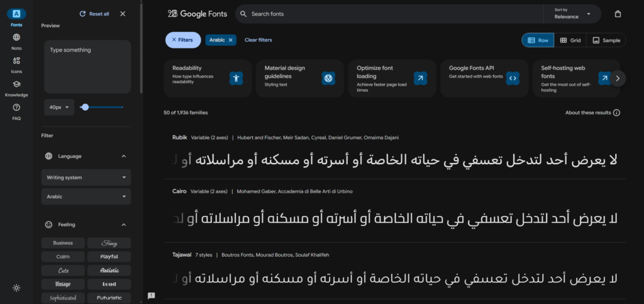
Task: Open the FAQ help icon
Action: coord(16,108)
